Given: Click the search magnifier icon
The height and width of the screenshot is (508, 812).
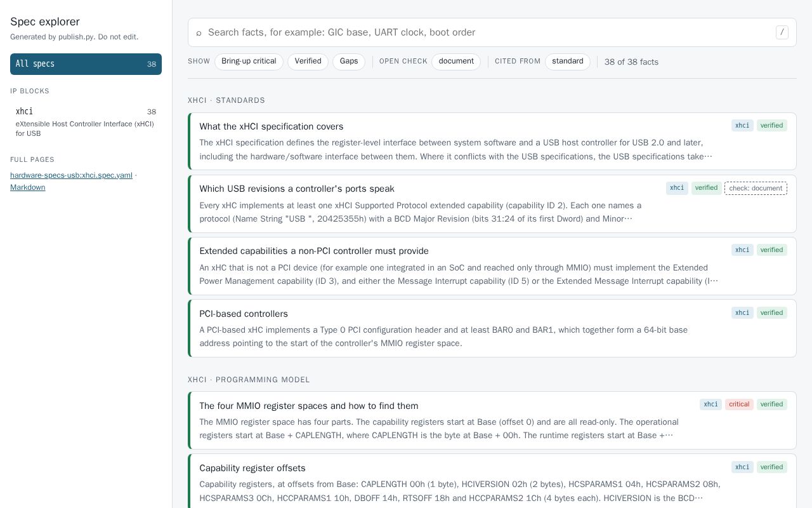Looking at the screenshot, I should point(199,32).
